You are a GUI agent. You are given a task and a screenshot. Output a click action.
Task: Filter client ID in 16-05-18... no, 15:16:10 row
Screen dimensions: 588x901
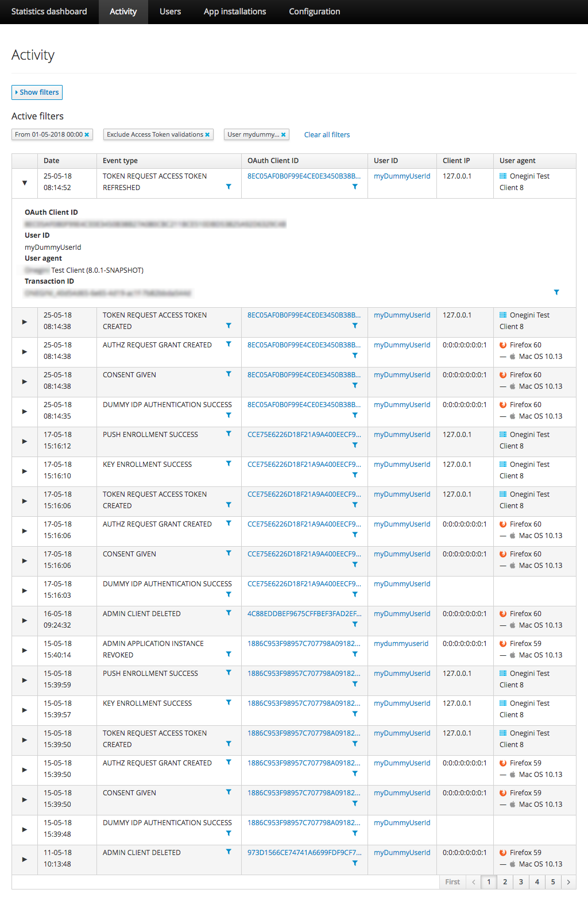point(355,475)
